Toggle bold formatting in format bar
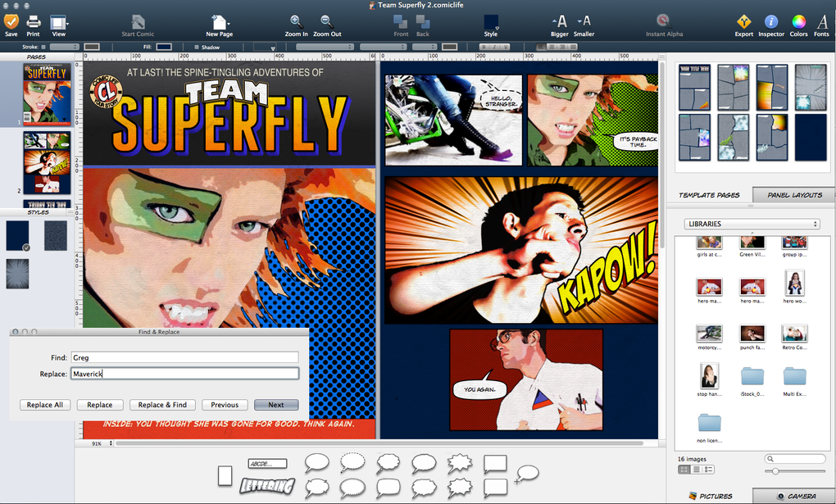836x504 pixels. click(x=484, y=47)
